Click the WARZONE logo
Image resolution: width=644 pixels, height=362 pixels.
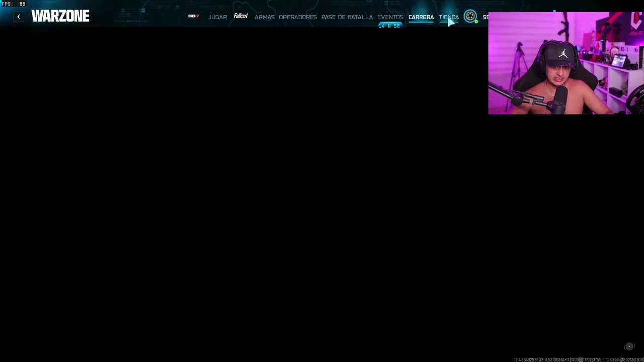point(60,16)
